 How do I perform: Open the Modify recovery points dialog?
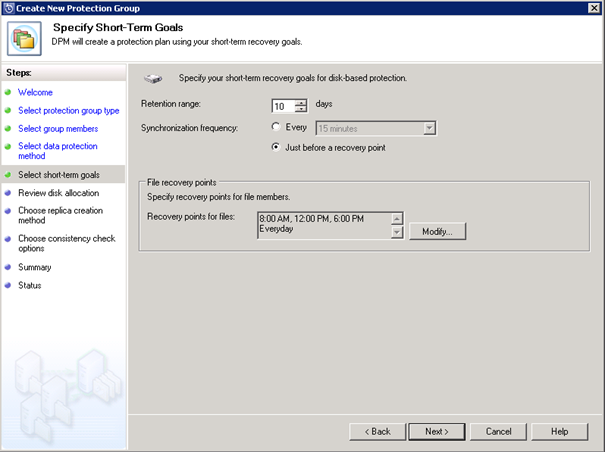pyautogui.click(x=438, y=231)
